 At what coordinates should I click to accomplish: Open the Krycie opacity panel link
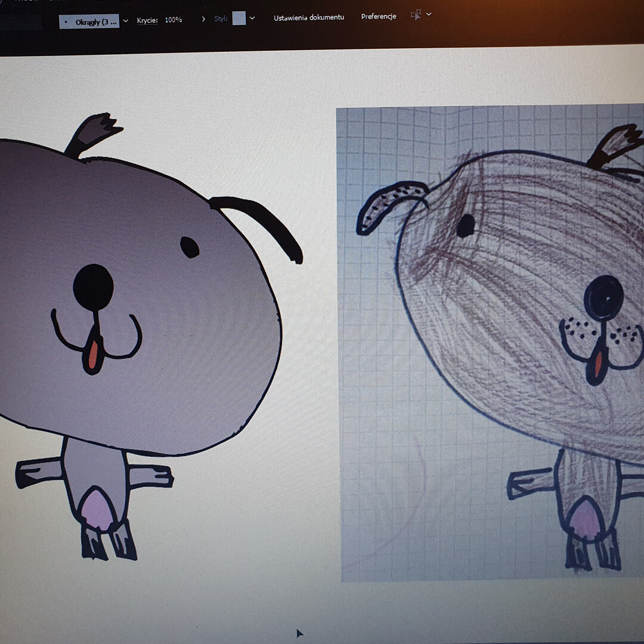(x=147, y=20)
